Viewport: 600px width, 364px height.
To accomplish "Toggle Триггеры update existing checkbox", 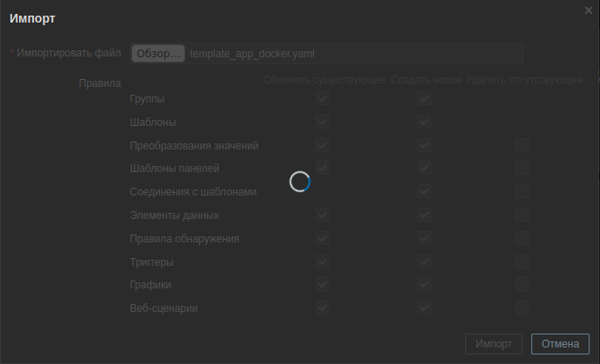I will [x=323, y=261].
